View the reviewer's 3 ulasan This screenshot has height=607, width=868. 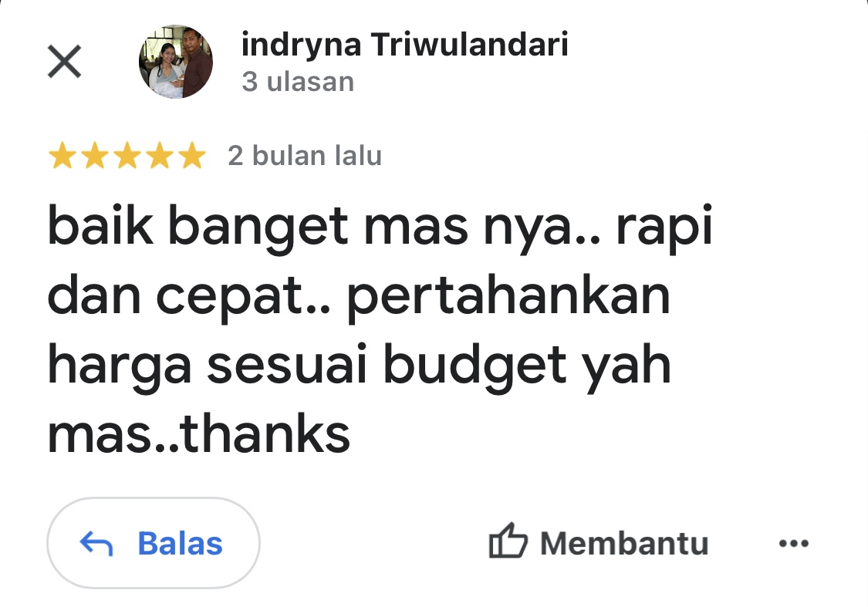click(298, 82)
